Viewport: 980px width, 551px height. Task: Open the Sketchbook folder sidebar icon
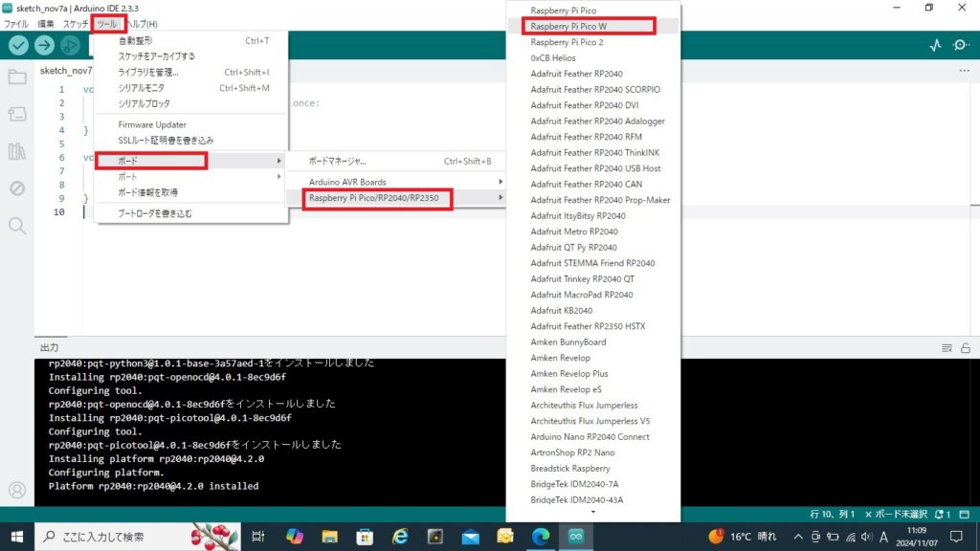coord(17,77)
